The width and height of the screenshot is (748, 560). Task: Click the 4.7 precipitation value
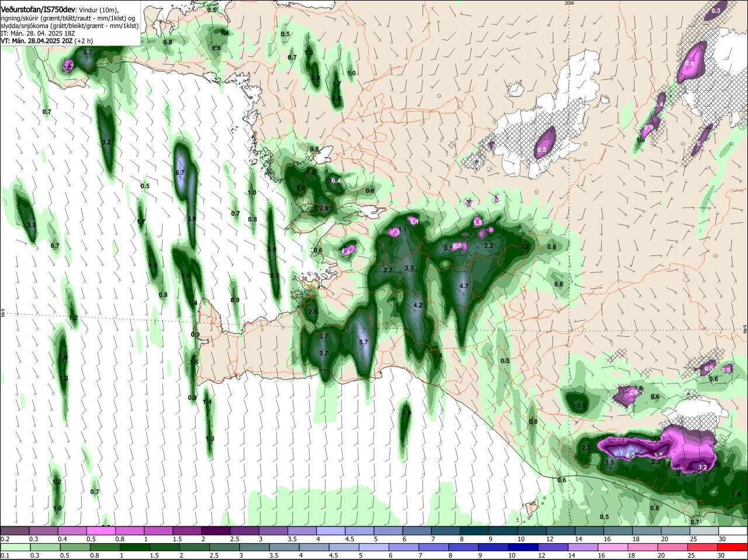(464, 286)
